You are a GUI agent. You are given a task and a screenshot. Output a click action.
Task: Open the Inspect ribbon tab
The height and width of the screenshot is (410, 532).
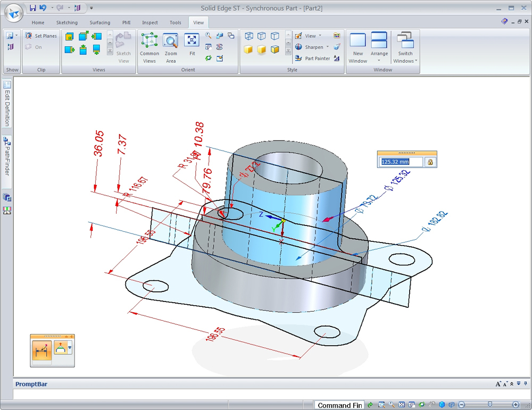click(150, 23)
